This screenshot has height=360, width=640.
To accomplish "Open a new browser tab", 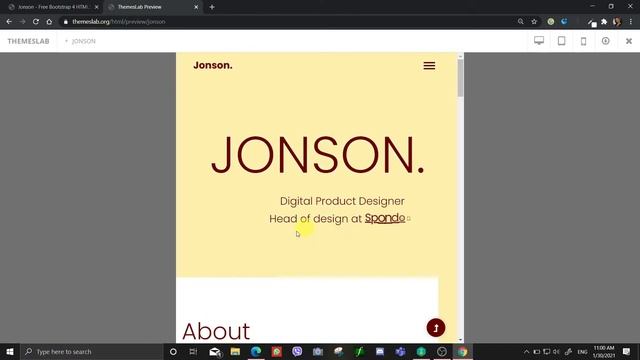I will (212, 7).
